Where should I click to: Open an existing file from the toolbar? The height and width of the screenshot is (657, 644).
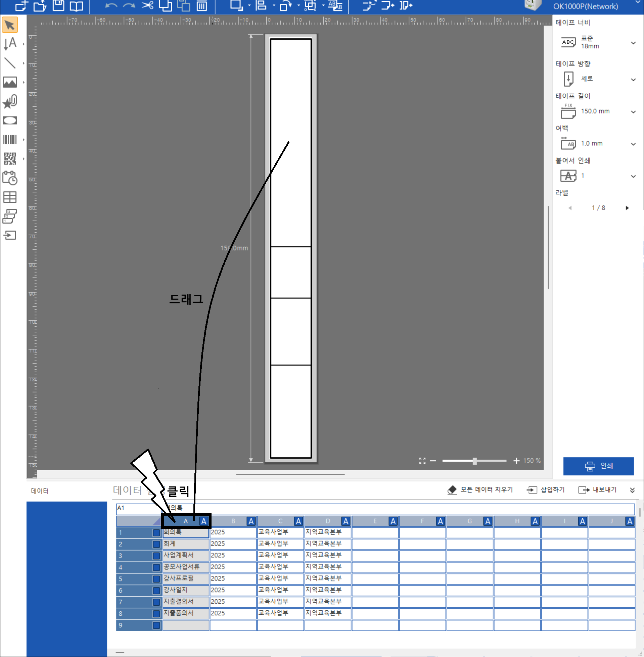[x=40, y=6]
